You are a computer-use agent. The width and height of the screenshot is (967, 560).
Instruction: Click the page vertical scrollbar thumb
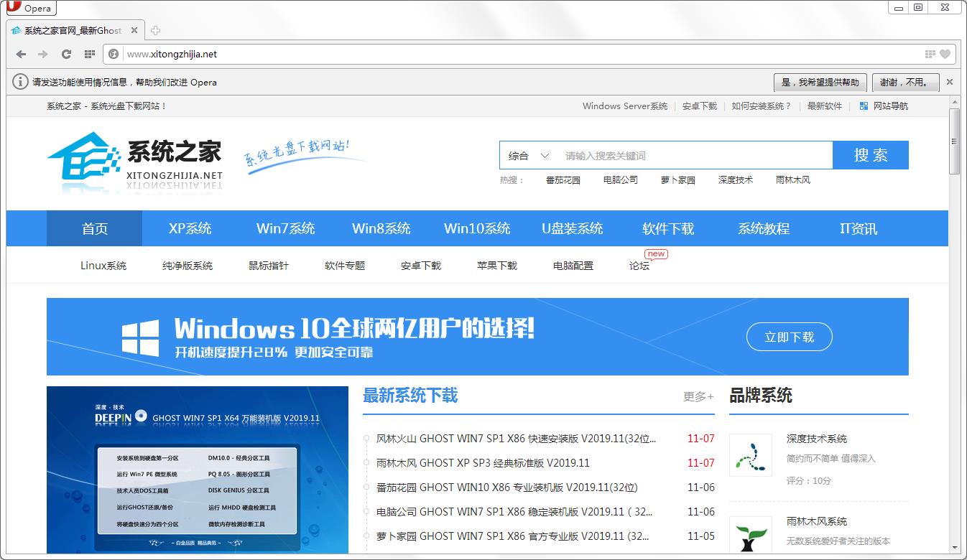[954, 142]
